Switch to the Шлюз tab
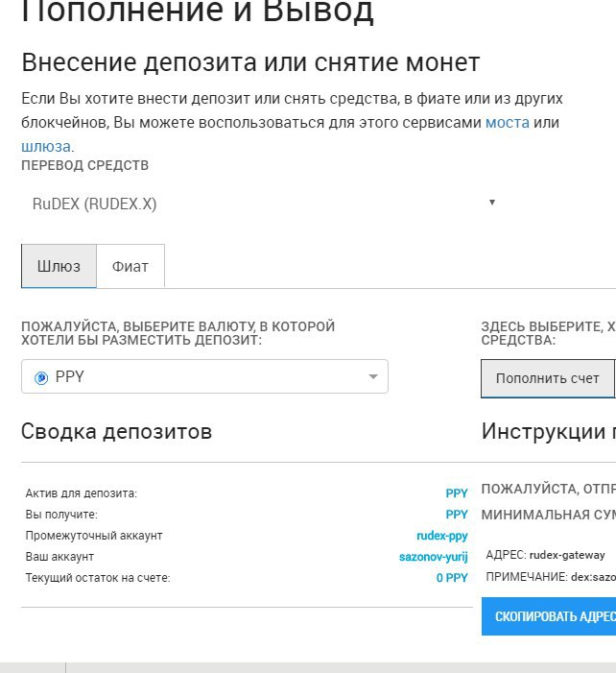This screenshot has height=673, width=616. (x=59, y=266)
